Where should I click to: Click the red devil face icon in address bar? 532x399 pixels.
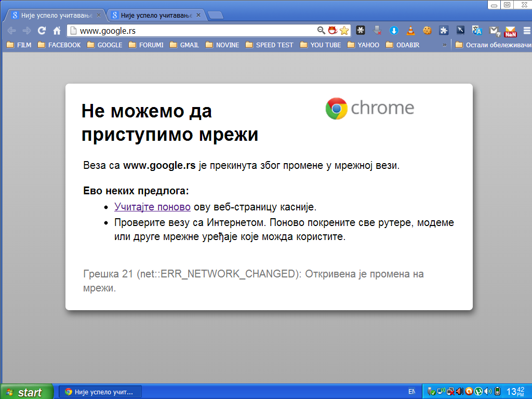coord(332,31)
